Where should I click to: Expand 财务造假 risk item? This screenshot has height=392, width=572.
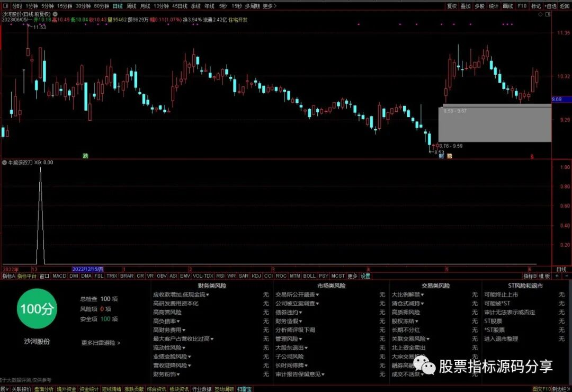(289, 321)
